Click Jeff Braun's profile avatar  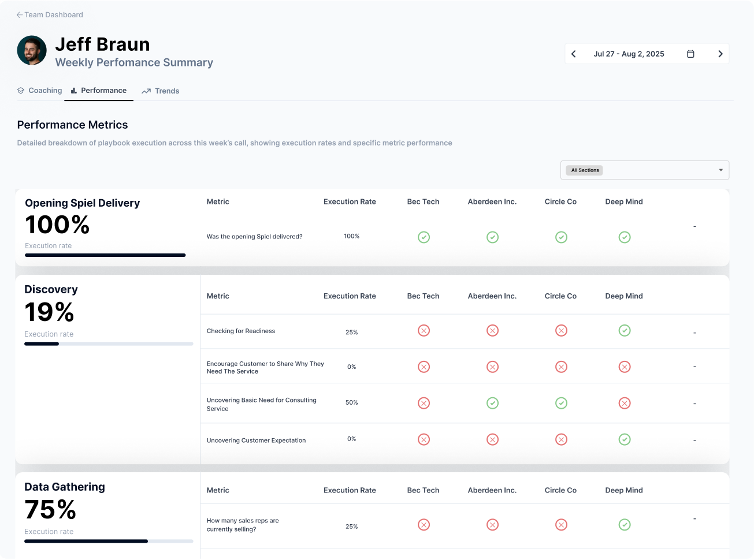tap(32, 50)
